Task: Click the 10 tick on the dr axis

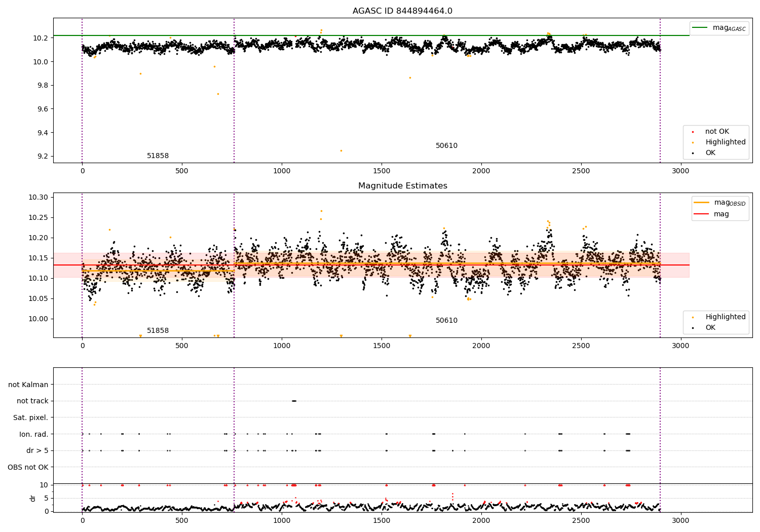Action: click(44, 485)
